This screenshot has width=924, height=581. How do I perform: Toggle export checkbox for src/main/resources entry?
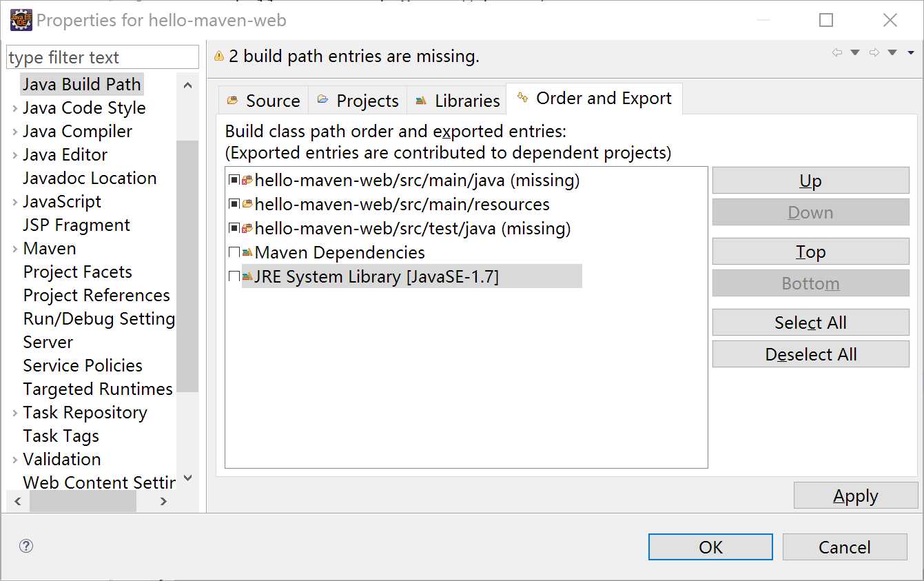point(234,204)
